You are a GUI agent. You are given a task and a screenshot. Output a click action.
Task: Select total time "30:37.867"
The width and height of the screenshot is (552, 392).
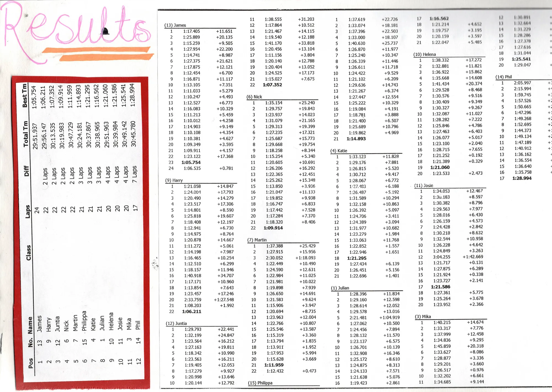pos(89,135)
